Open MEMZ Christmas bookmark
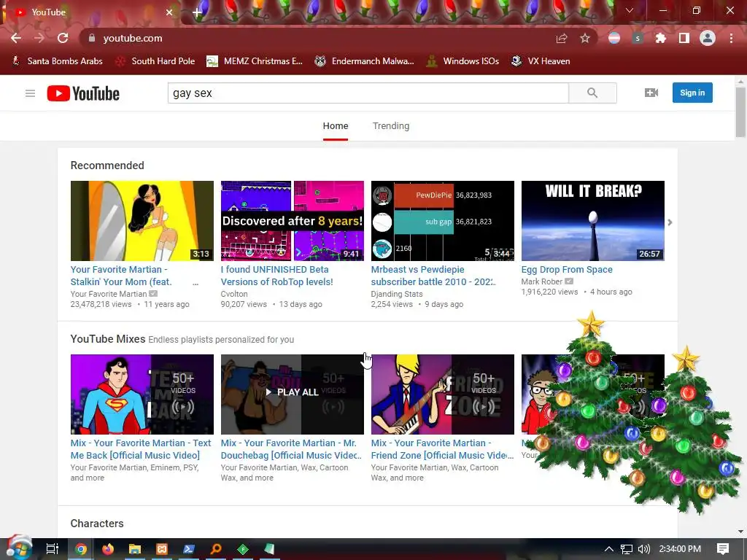Screen dimensions: 747x560 point(255,61)
